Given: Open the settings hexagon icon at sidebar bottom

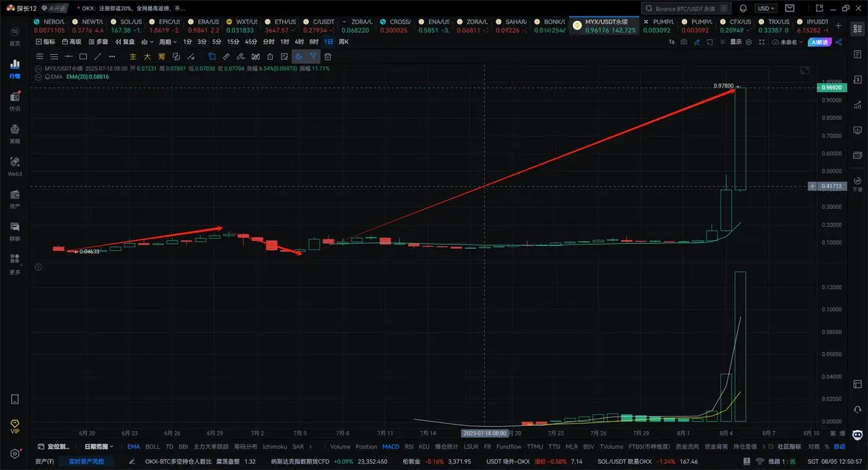Looking at the screenshot, I should click(x=14, y=453).
